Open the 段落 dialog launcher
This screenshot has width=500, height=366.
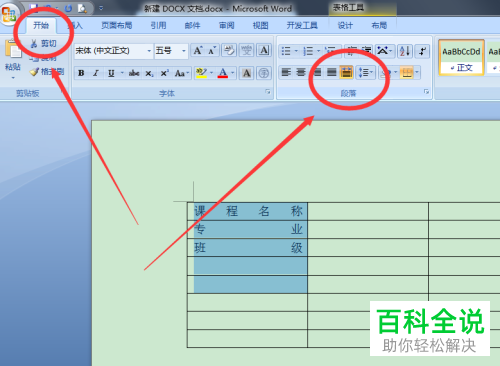click(x=426, y=92)
